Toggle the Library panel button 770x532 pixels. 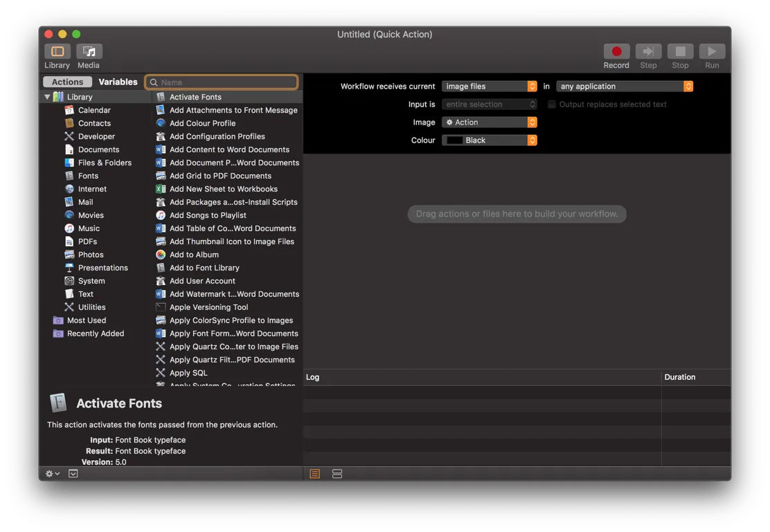[57, 51]
